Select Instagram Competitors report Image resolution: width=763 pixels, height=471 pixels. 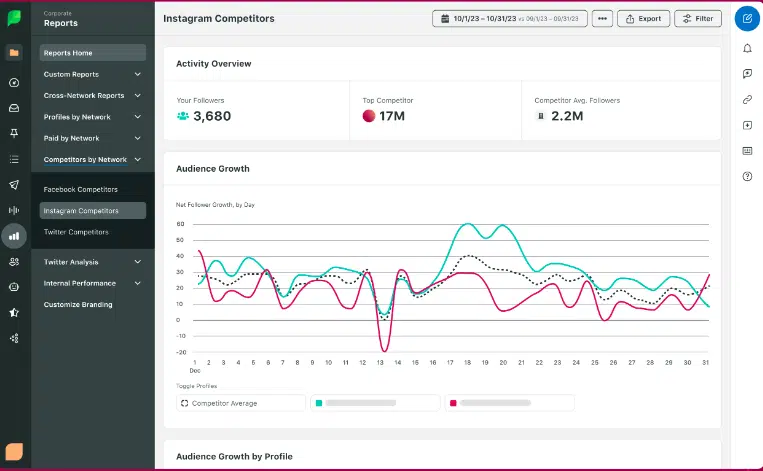pyautogui.click(x=92, y=211)
